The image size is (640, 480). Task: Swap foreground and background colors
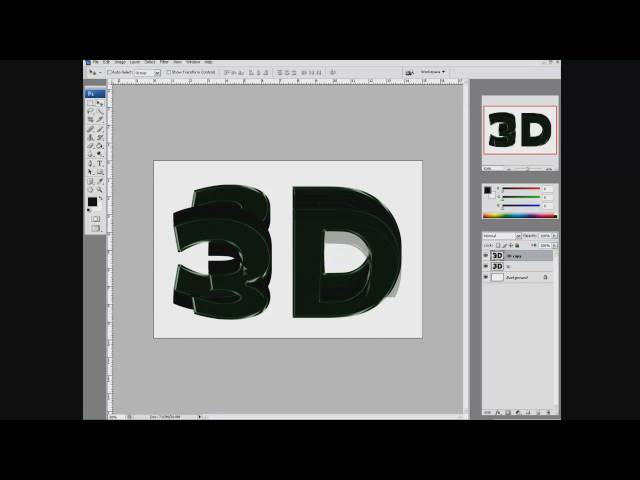pos(101,198)
